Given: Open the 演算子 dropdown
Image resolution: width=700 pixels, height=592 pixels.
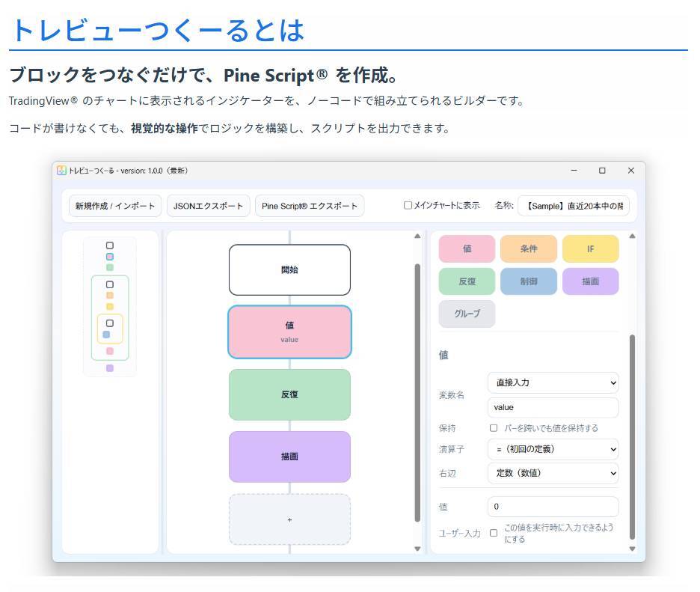Looking at the screenshot, I should (x=553, y=449).
